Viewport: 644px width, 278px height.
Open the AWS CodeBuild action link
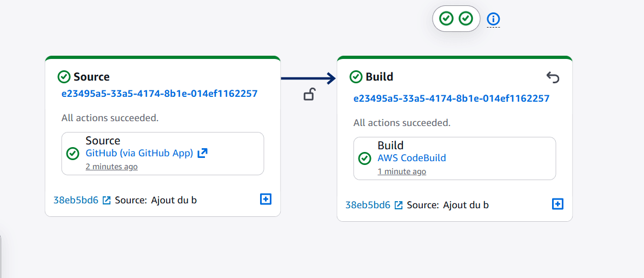coord(411,158)
